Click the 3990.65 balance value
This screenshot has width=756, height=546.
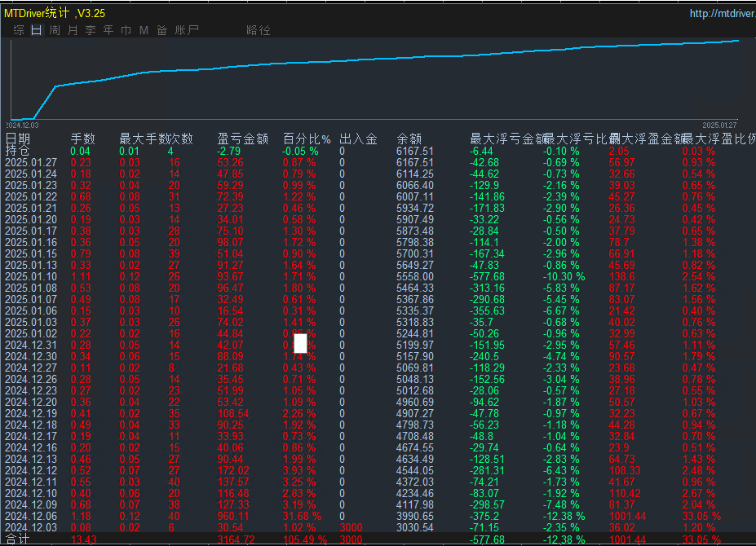(x=415, y=516)
